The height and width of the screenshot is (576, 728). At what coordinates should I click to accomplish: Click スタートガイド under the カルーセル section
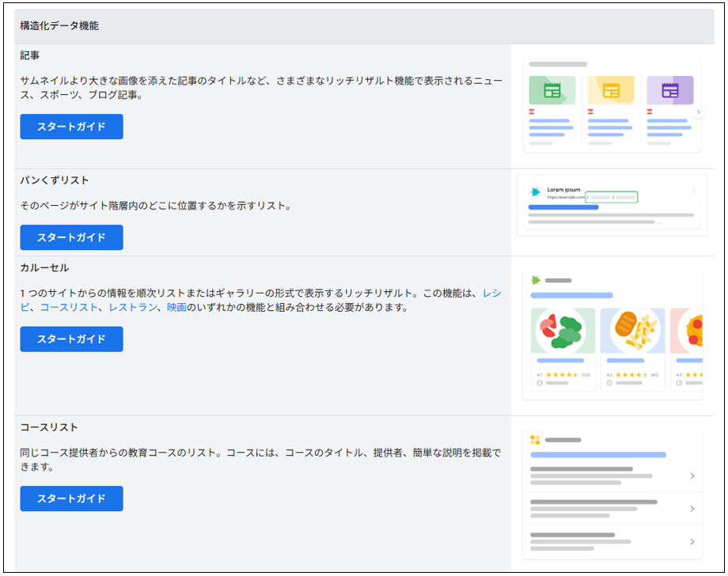(71, 339)
